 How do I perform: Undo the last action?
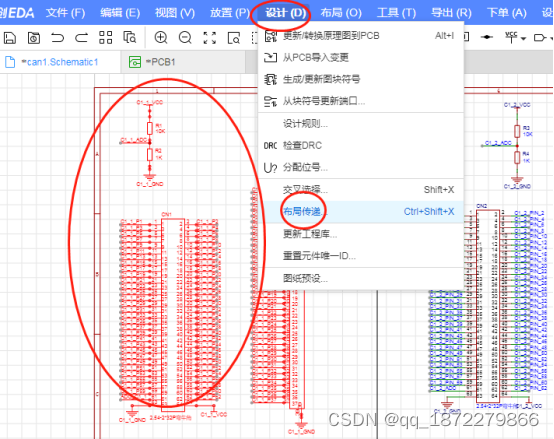coord(57,37)
